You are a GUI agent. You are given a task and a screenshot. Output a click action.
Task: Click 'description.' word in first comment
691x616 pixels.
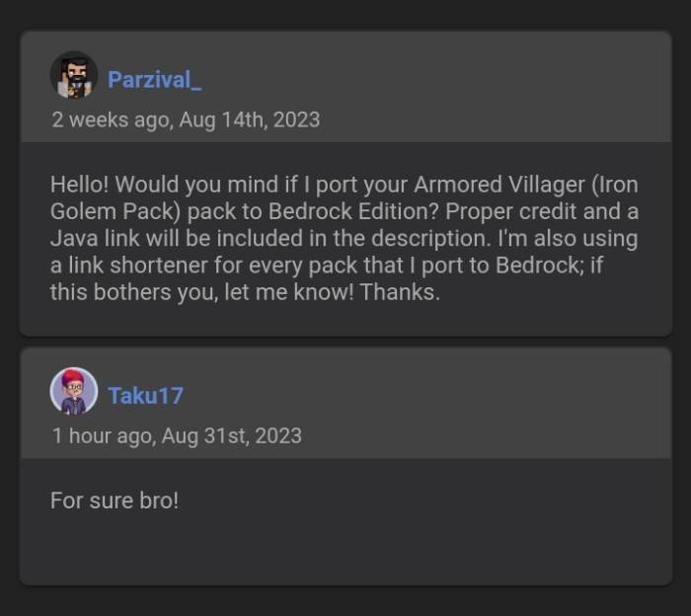click(x=431, y=239)
